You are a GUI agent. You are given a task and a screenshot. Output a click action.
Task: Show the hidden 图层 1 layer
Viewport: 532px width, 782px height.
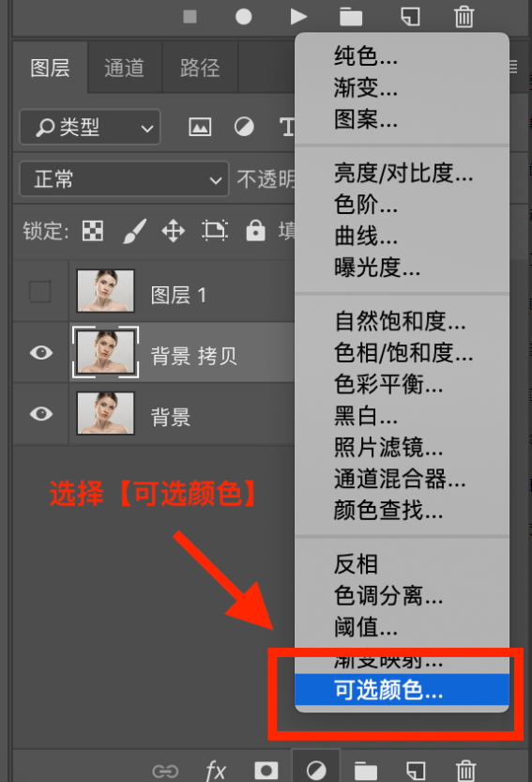coord(40,292)
